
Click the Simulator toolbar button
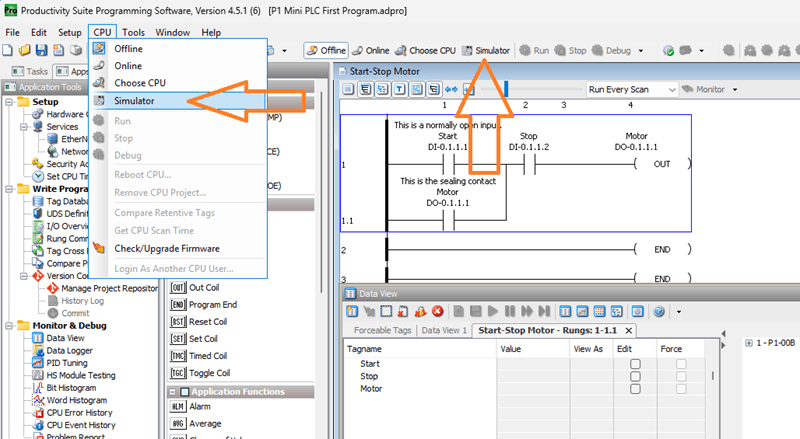click(x=486, y=51)
